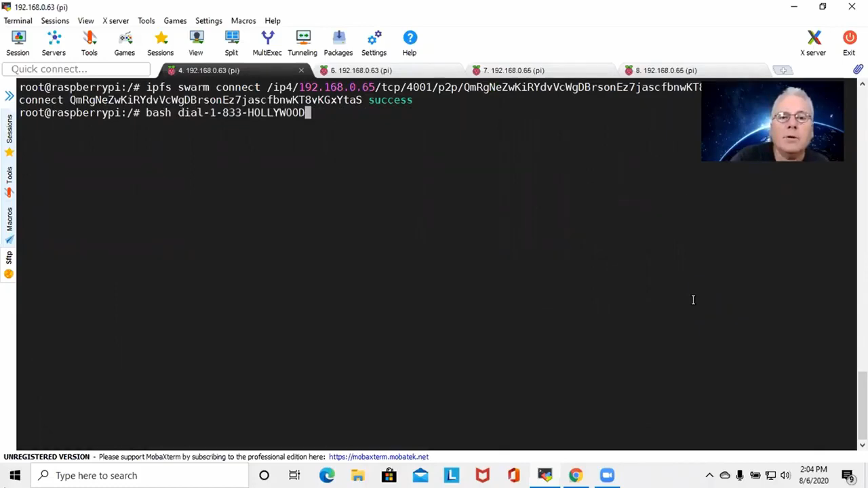Viewport: 868px width, 488px height.
Task: Open Mail app from taskbar
Action: 420,475
